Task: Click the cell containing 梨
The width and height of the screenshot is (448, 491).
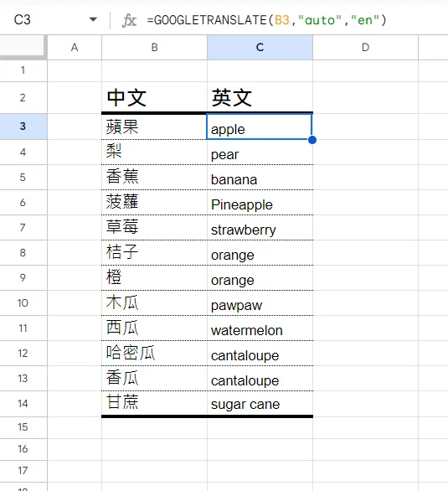Action: (155, 152)
